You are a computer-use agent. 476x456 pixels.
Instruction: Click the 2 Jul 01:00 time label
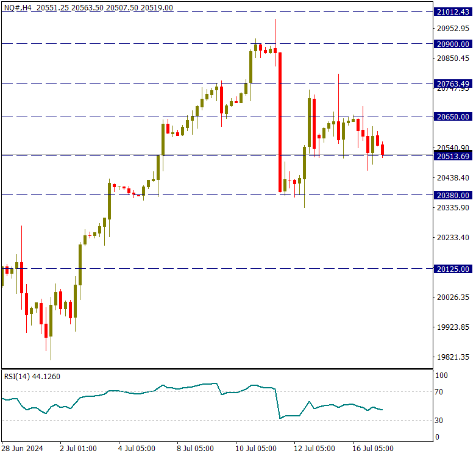click(x=79, y=449)
